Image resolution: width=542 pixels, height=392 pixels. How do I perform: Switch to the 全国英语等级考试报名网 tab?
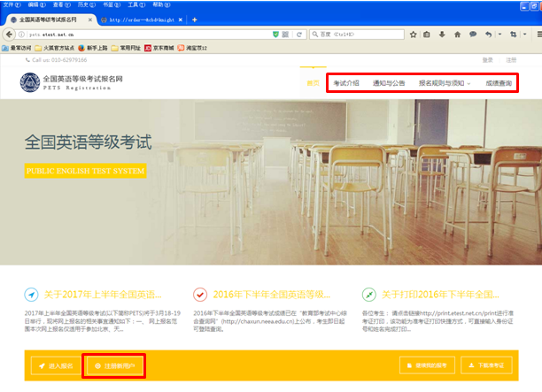tap(49, 19)
